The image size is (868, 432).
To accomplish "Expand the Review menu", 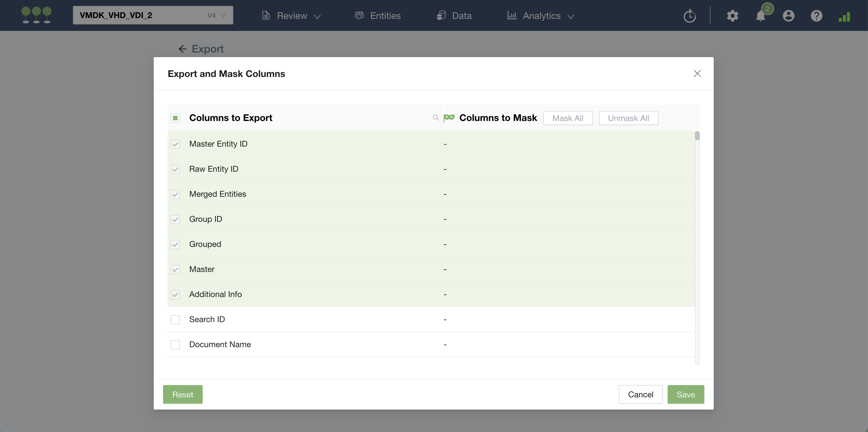I will [291, 16].
